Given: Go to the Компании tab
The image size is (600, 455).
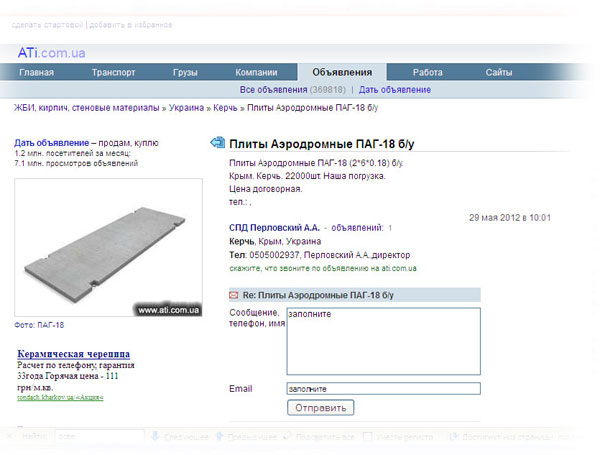Looking at the screenshot, I should click(x=256, y=73).
